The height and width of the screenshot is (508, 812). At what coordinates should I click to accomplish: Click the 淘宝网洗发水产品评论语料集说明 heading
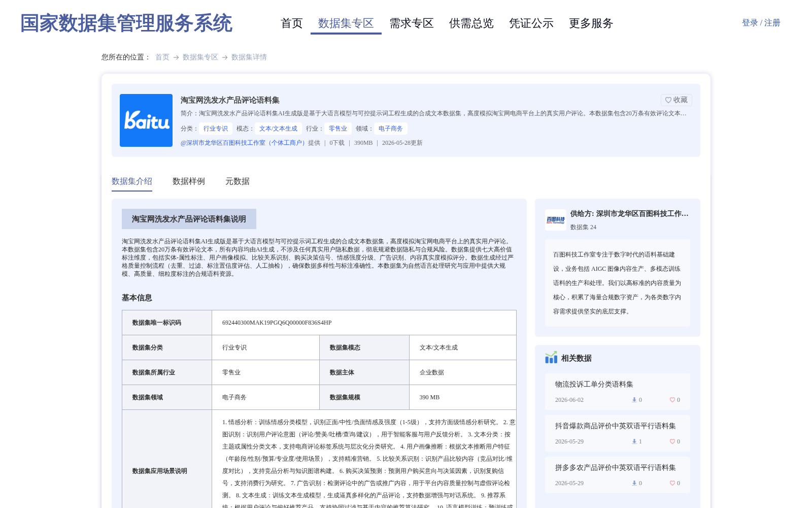pos(189,219)
